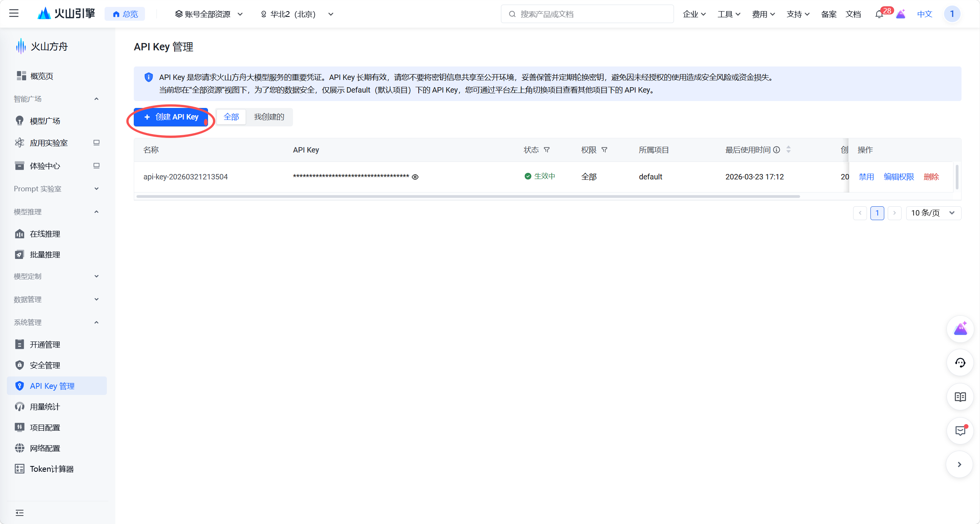This screenshot has height=524, width=980.
Task: Click the table horizontal scrollbar
Action: pos(468,197)
